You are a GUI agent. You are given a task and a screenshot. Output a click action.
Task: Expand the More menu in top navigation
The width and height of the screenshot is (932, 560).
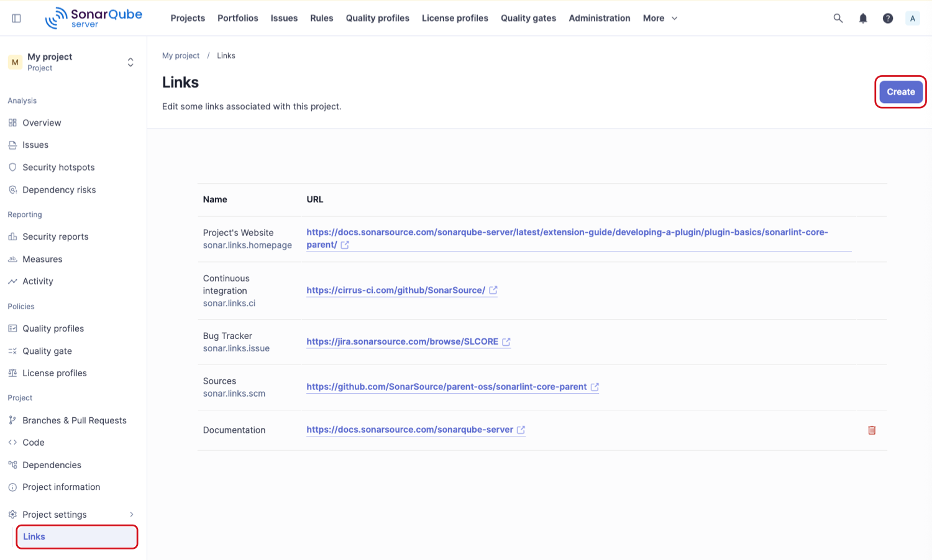click(660, 18)
